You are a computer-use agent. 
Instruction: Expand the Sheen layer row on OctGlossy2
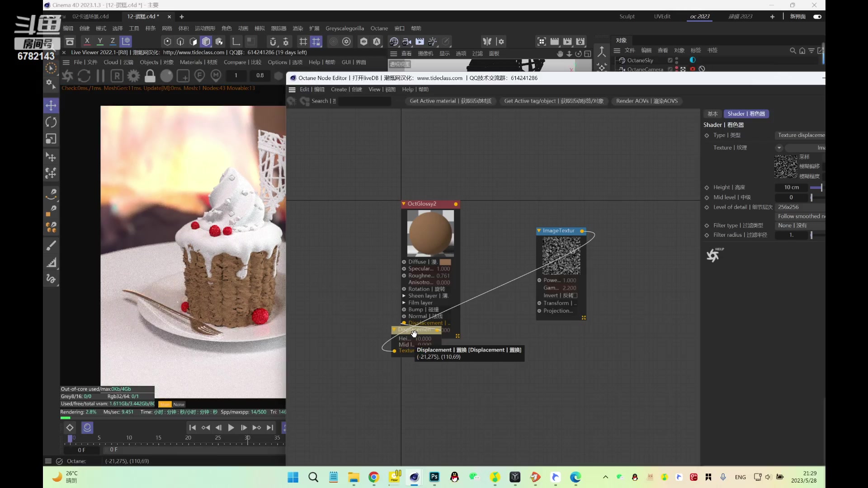point(404,296)
